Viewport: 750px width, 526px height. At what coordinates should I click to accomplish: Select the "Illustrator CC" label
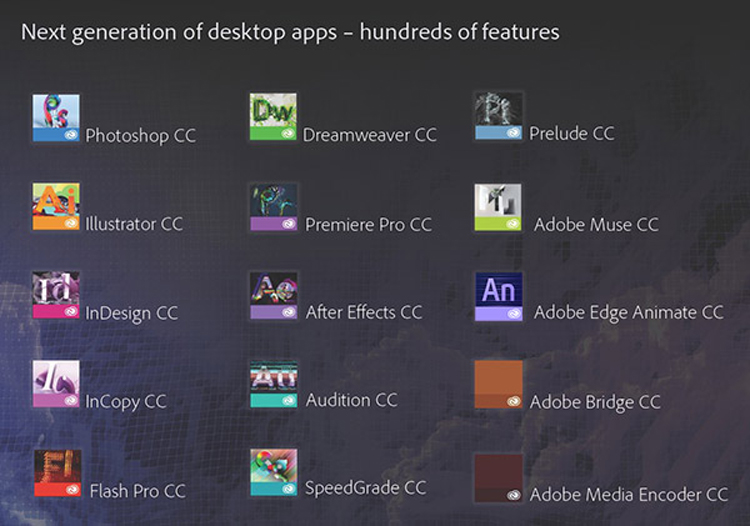(134, 224)
